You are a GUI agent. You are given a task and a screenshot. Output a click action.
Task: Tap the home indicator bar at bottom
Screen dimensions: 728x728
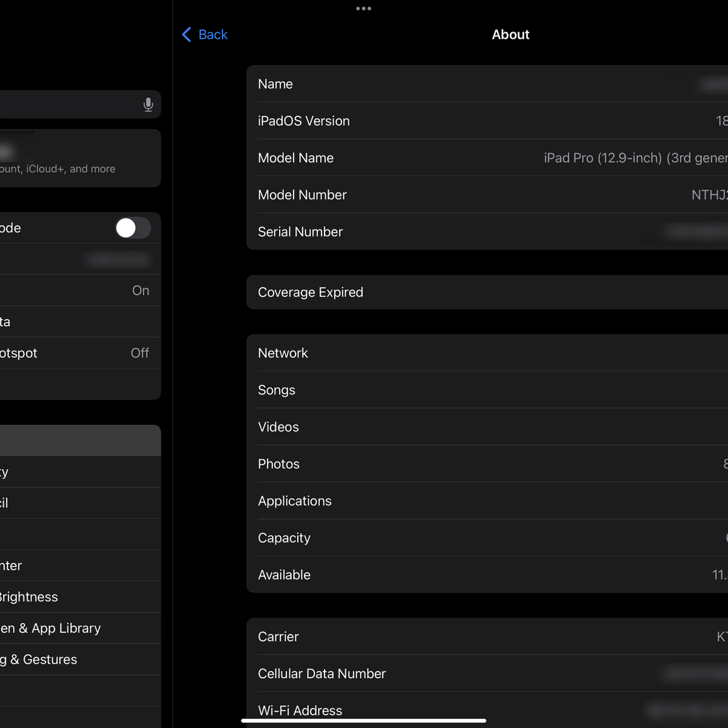[x=364, y=721]
